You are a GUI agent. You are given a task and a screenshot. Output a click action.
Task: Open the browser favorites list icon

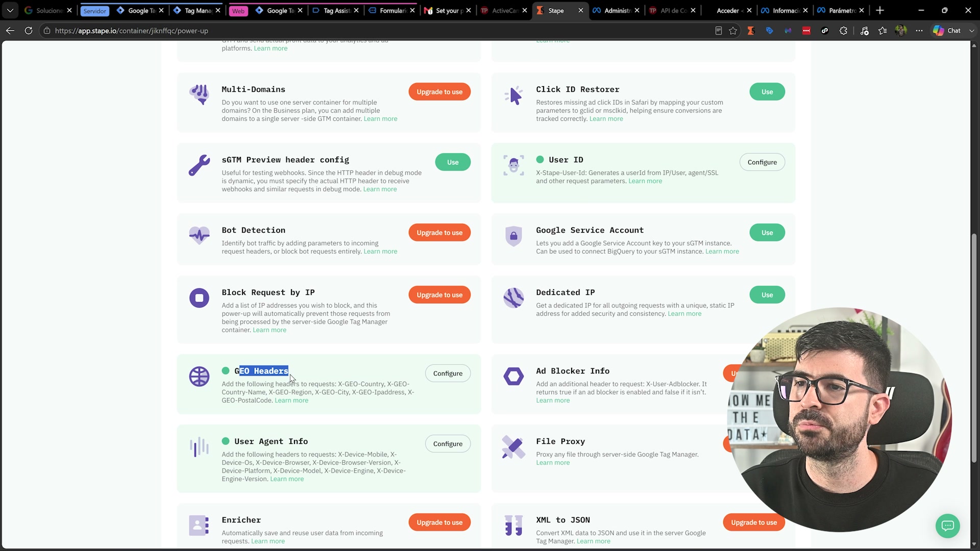pyautogui.click(x=883, y=31)
